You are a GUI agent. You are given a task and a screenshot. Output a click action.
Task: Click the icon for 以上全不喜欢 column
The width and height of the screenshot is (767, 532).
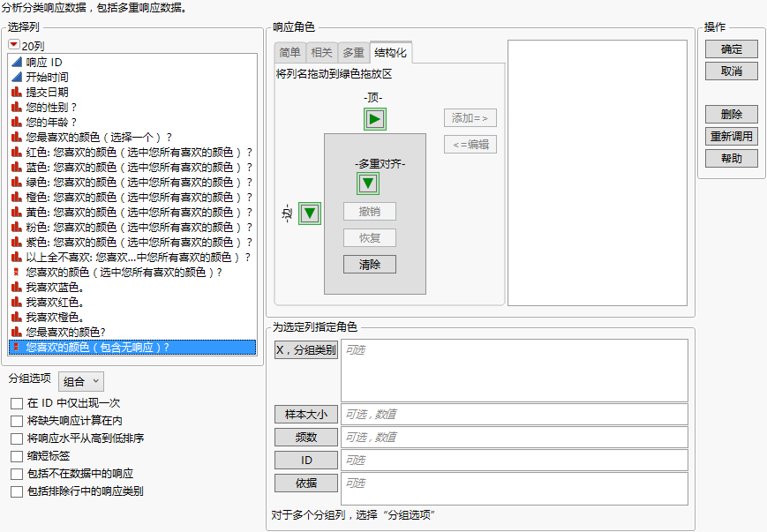pos(17,258)
